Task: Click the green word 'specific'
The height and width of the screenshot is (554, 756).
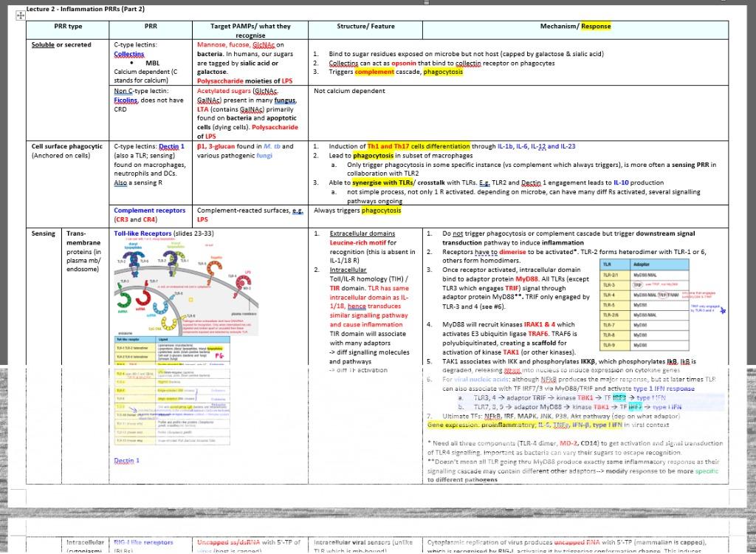Action: point(707,471)
